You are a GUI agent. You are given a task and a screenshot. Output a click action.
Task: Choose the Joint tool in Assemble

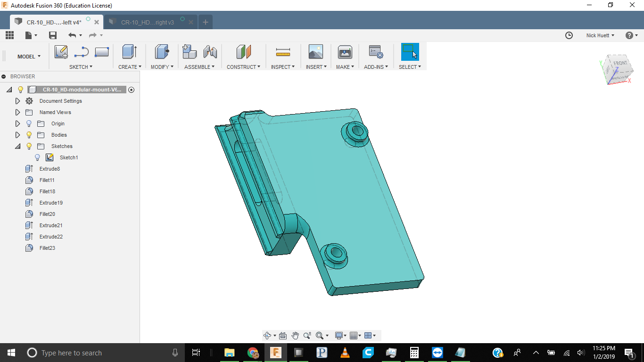(210, 52)
